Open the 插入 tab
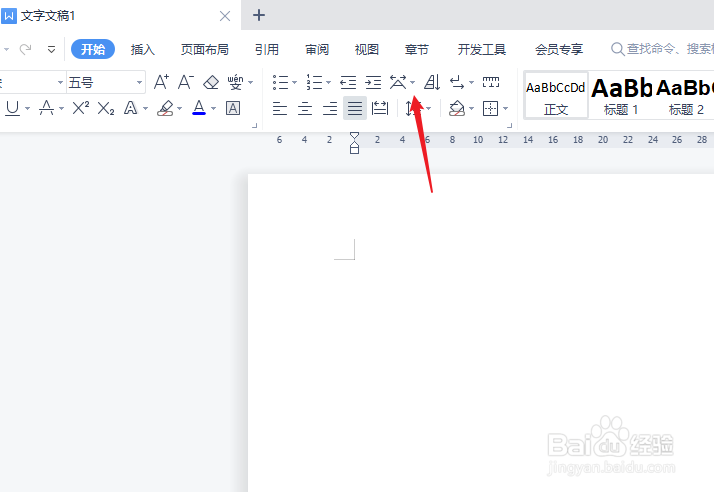 (143, 49)
